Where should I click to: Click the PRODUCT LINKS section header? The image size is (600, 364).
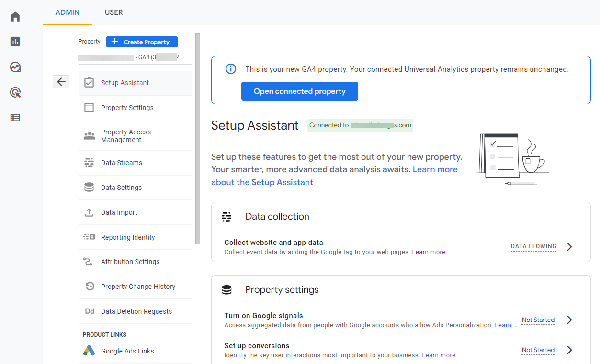pos(104,335)
